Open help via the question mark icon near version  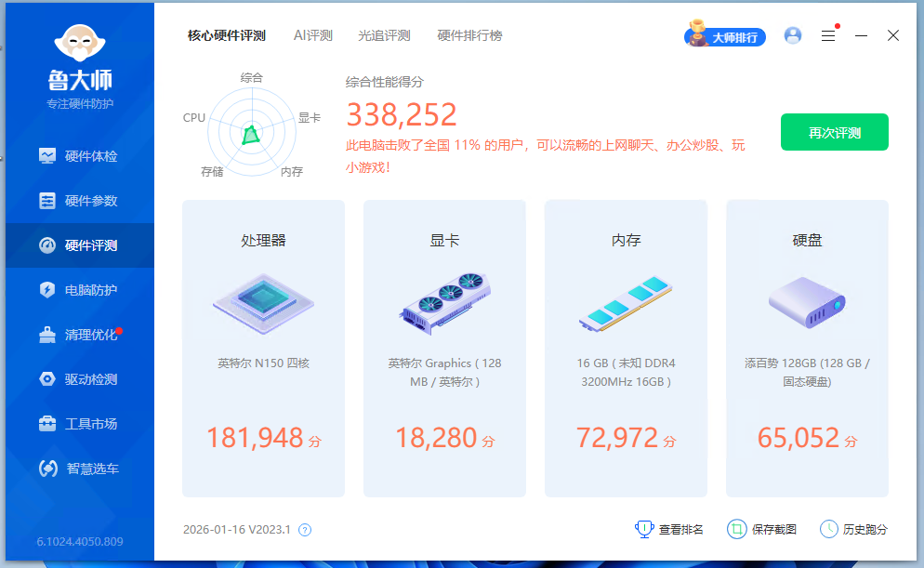click(304, 528)
